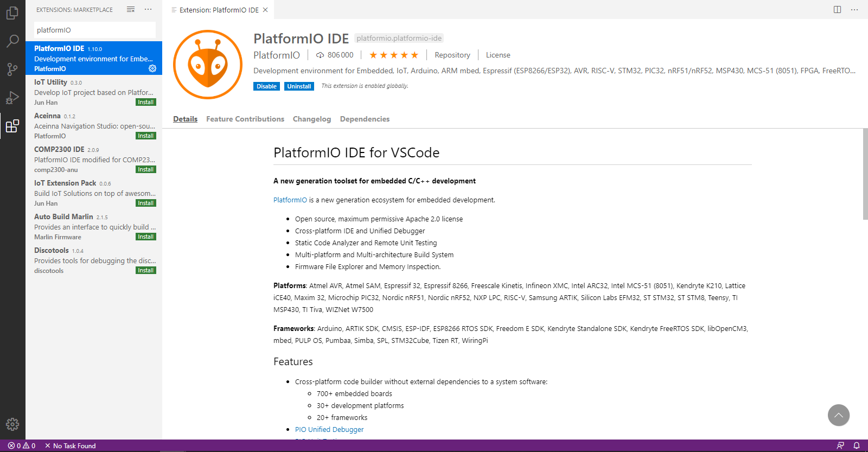
Task: Open the feedback icon in status bar
Action: tap(840, 445)
